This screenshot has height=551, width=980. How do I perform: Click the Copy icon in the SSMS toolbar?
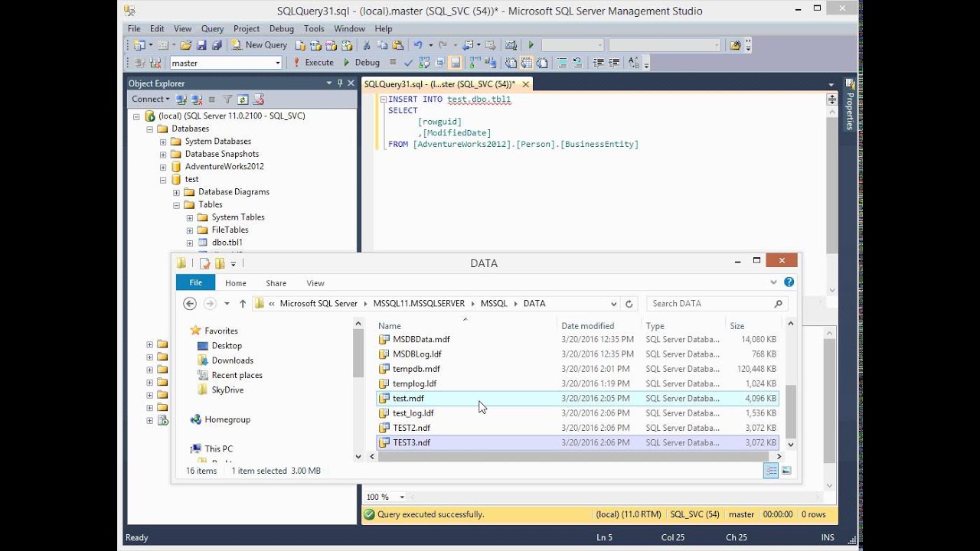(x=382, y=44)
